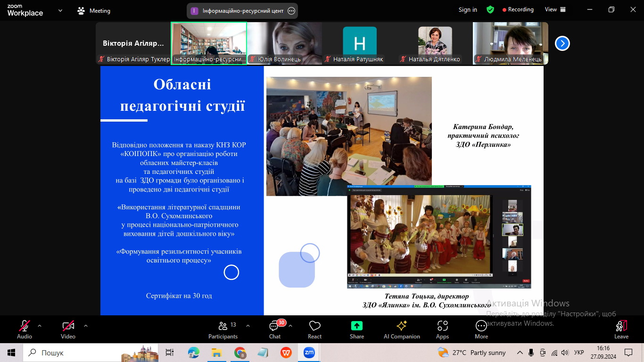This screenshot has height=362, width=644.
Task: Open Google Chrome from the taskbar
Action: pos(240,353)
